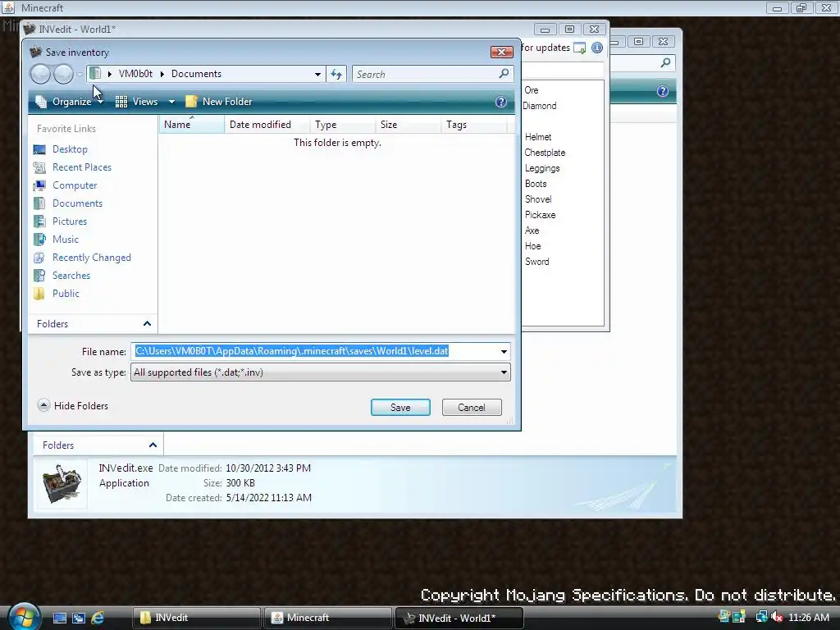Expand the Folders pane in Save dialog
This screenshot has width=840, height=630.
pyautogui.click(x=94, y=323)
